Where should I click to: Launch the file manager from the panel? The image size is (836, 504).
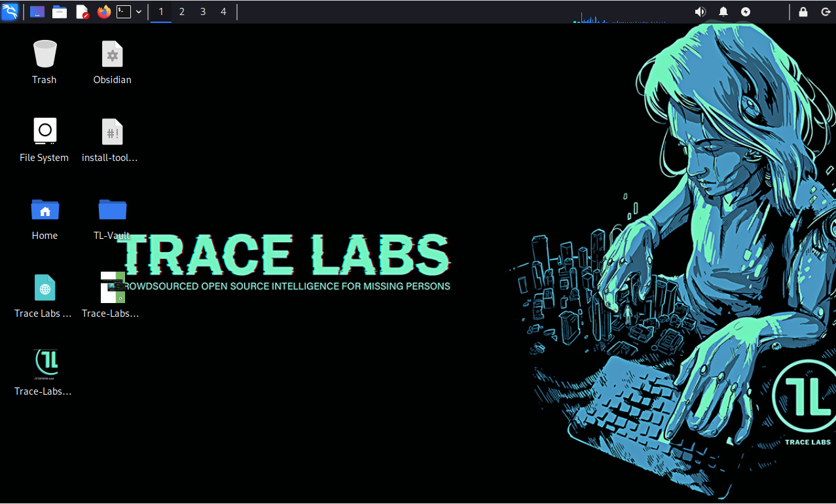point(60,12)
